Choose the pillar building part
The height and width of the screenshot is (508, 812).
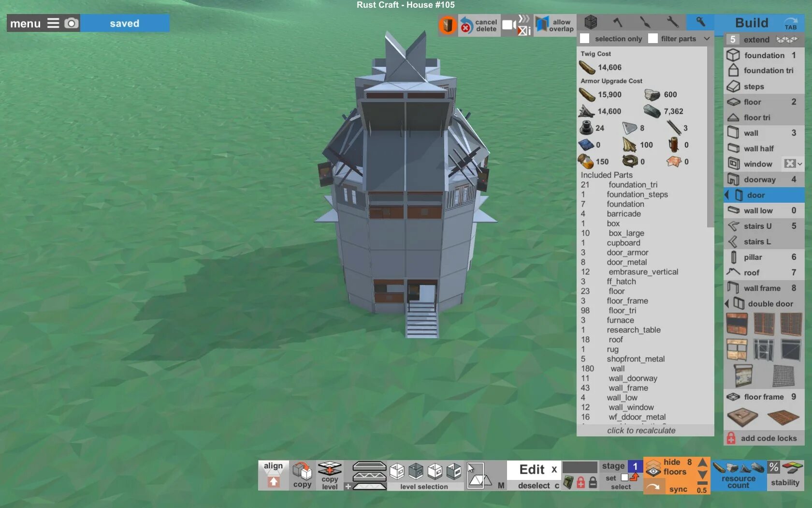[x=764, y=257]
